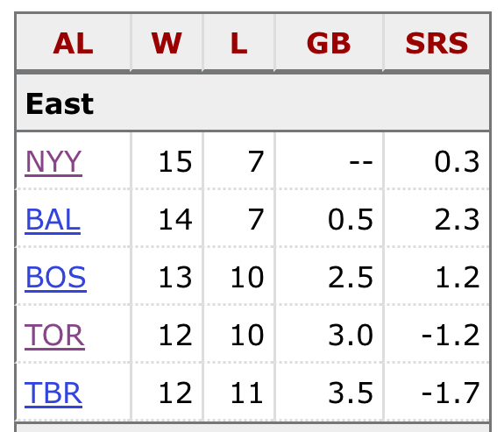Sort the table by the GB column header

pyautogui.click(x=329, y=43)
